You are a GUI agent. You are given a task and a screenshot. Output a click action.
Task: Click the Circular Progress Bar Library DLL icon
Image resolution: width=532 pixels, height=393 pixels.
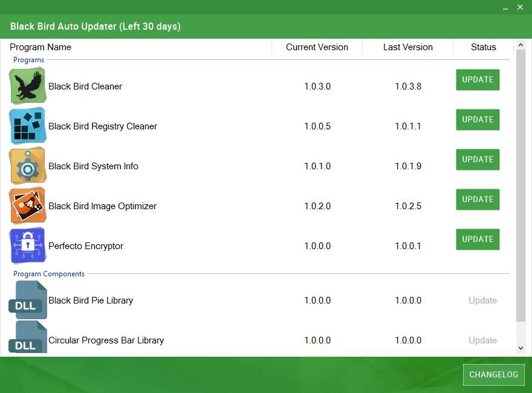(x=28, y=337)
